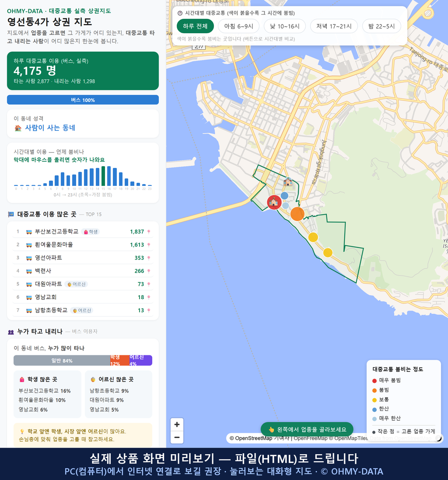The height and width of the screenshot is (480, 448).
Task: Click the chart bar for hour 8
Action: pyautogui.click(x=63, y=179)
